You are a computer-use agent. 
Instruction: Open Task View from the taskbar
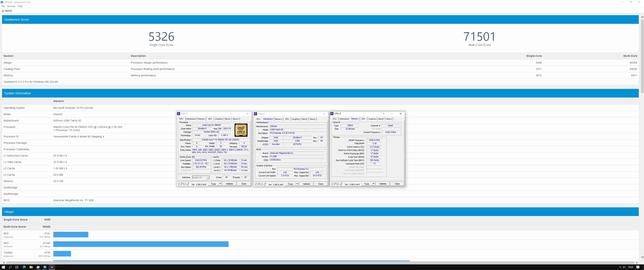pos(17,267)
